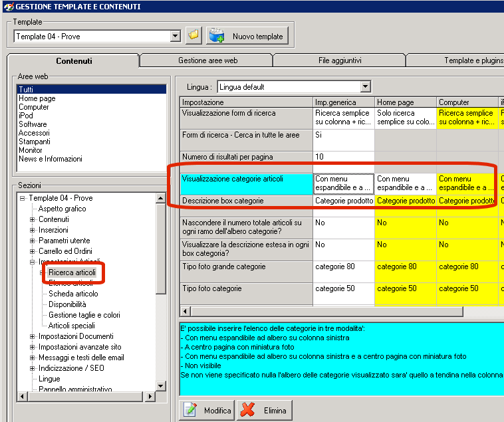This screenshot has width=504, height=422.
Task: Open the Lingua default dropdown
Action: (365, 87)
